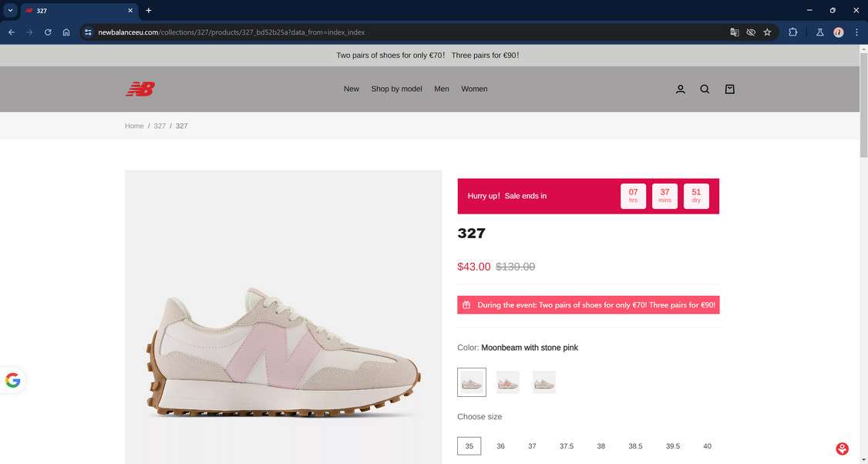Viewport: 868px width, 464px height.
Task: Click the browser home icon
Action: tap(66, 32)
